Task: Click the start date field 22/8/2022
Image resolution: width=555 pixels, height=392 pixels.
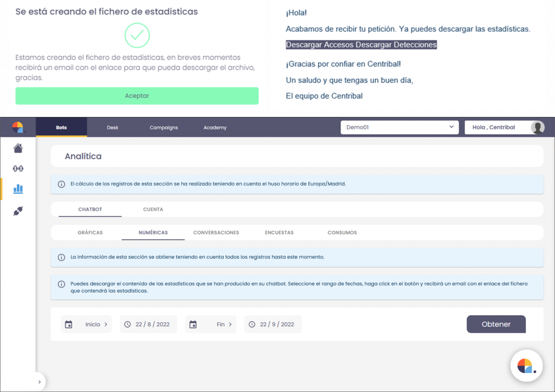Action: [x=149, y=324]
